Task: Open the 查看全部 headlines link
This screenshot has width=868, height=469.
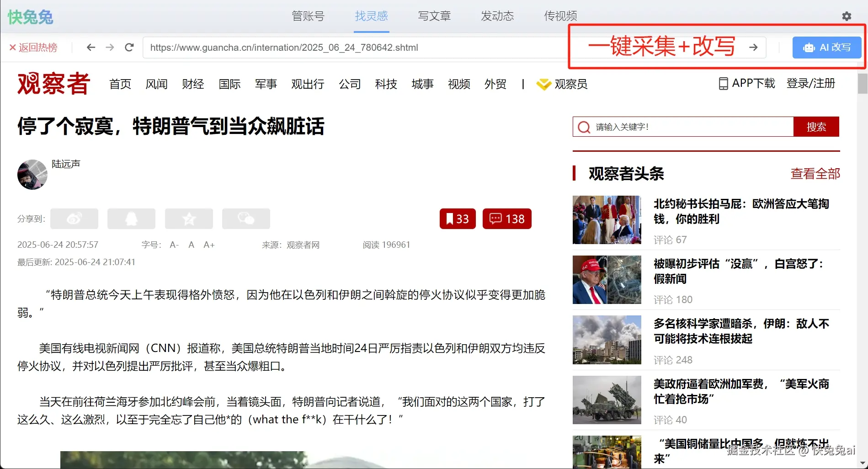Action: [815, 174]
